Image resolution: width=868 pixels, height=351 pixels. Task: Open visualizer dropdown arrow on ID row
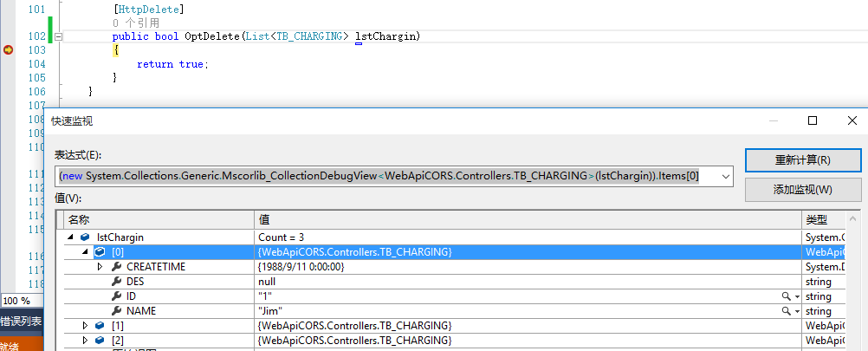click(797, 297)
